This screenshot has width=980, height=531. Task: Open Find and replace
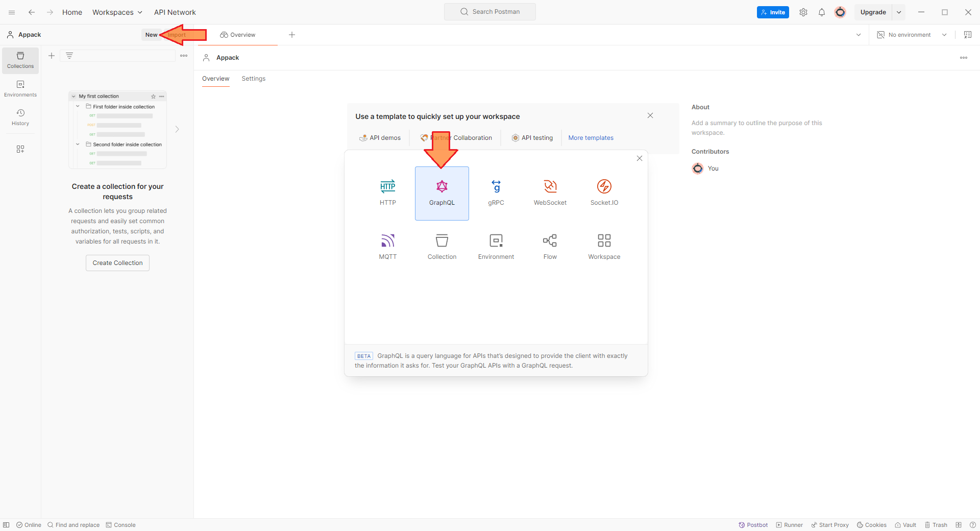tap(73, 525)
